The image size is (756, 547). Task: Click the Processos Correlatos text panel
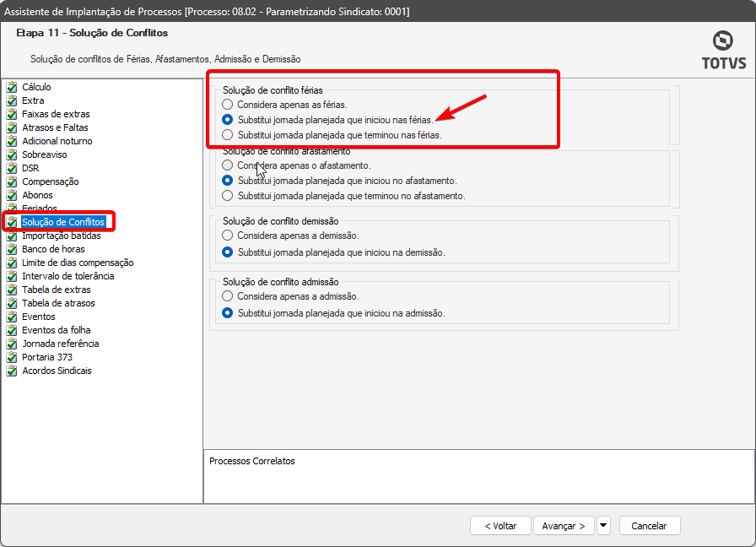click(x=478, y=477)
